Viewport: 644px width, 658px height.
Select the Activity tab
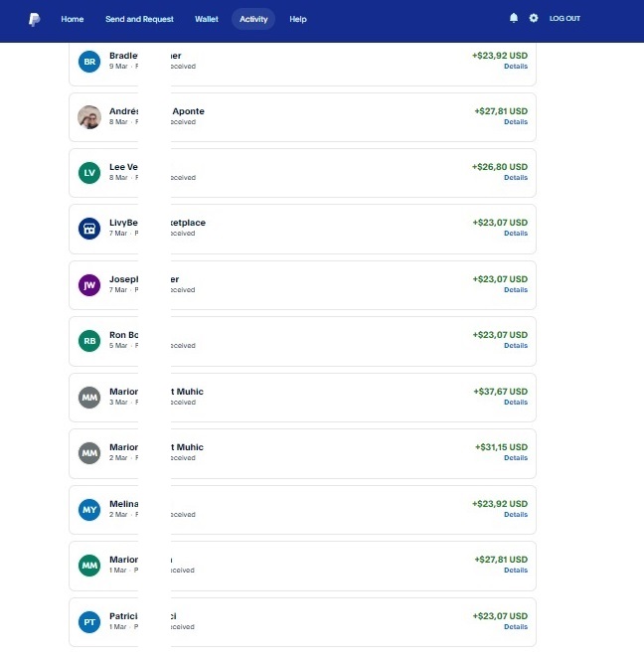pos(253,19)
